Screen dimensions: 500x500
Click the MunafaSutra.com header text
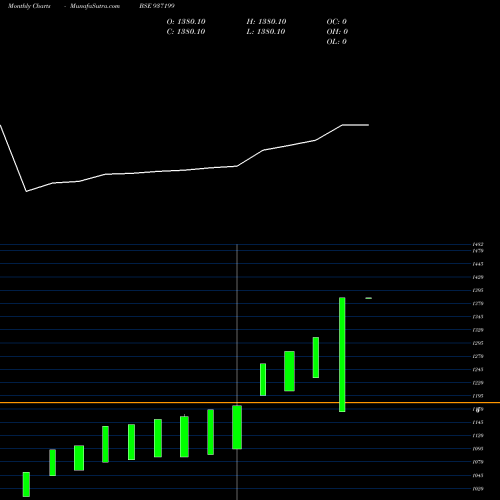pyautogui.click(x=95, y=6)
